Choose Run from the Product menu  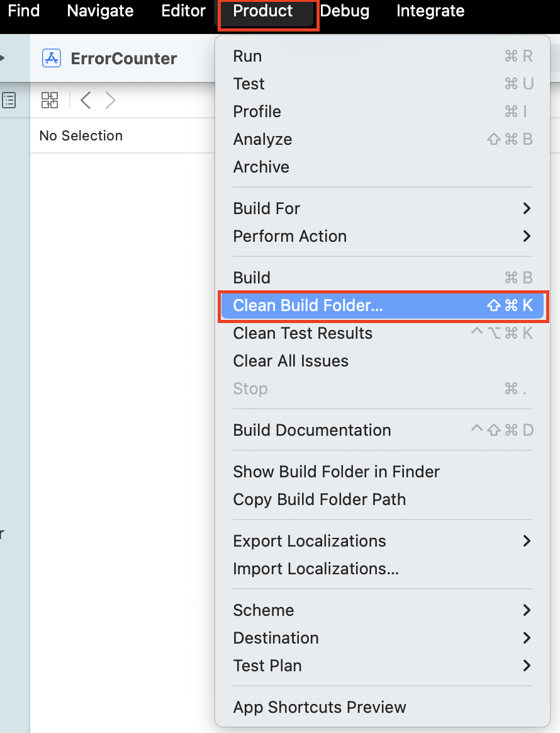coord(247,56)
